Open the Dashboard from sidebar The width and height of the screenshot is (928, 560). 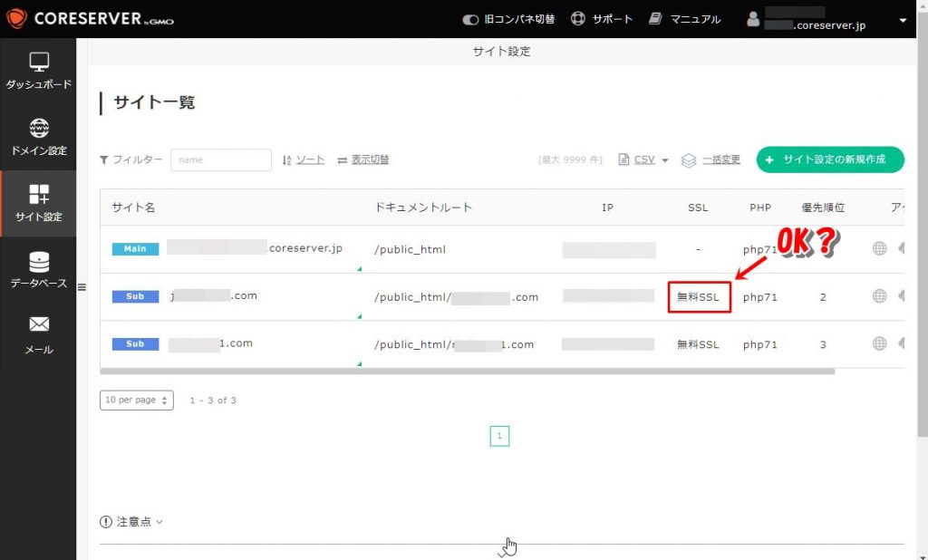tap(38, 72)
